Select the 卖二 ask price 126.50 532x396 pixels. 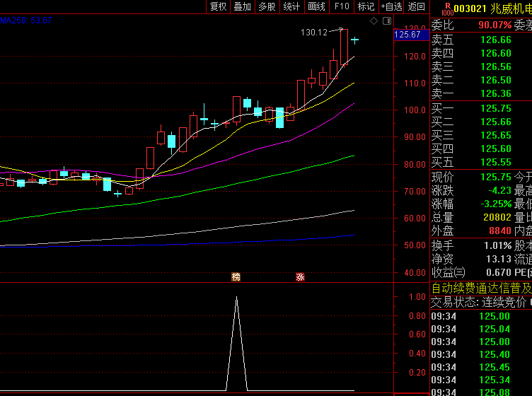tap(496, 80)
